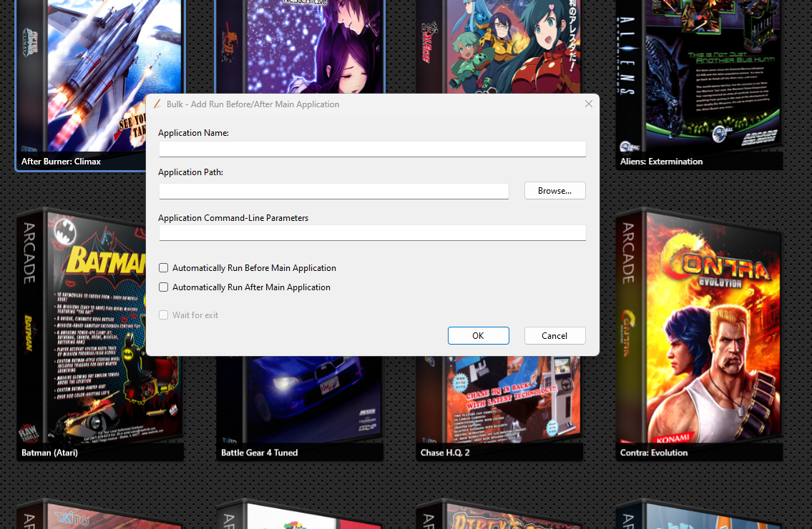Select the game box with Japanese cover text
This screenshot has width=812, height=529.
(x=499, y=46)
